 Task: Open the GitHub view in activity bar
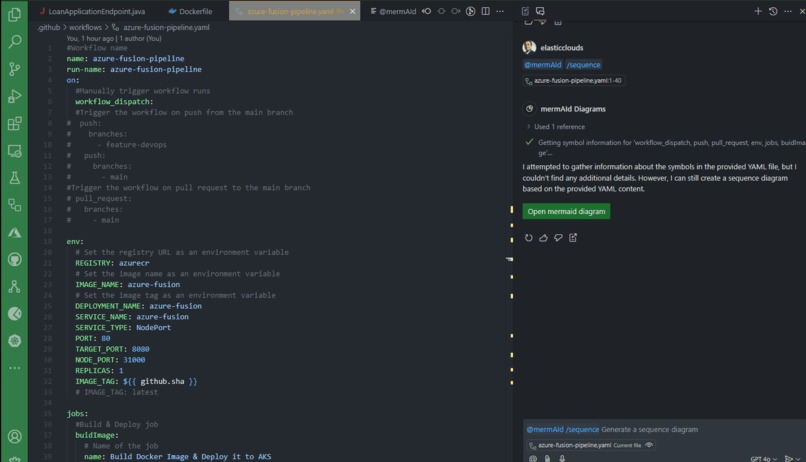point(14,260)
